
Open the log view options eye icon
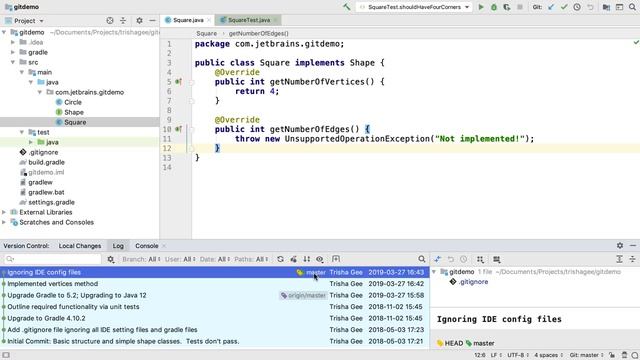tap(320, 259)
